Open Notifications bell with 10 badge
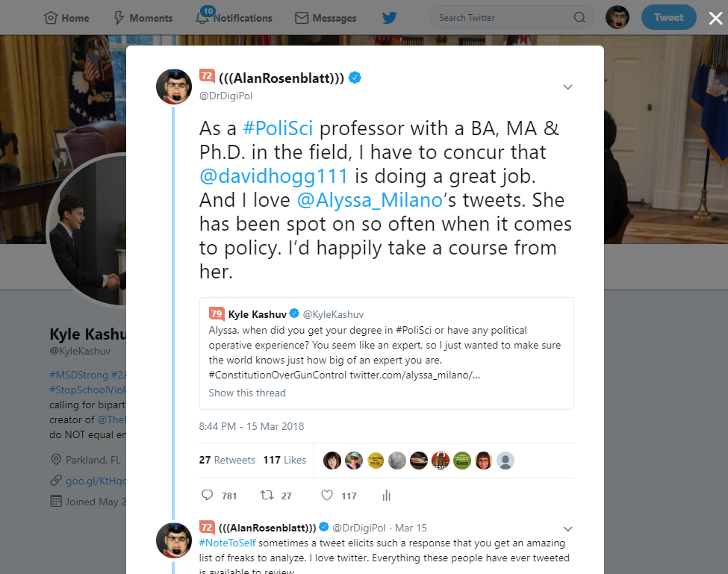 pyautogui.click(x=234, y=18)
